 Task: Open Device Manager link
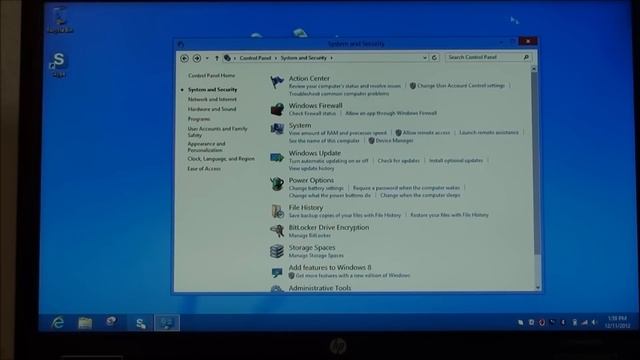tap(394, 140)
